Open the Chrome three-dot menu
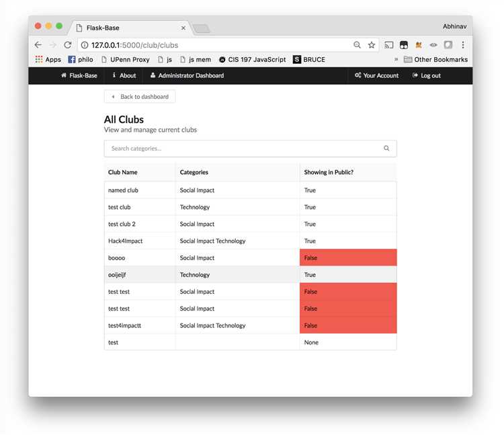The height and width of the screenshot is (435, 504). (x=463, y=45)
